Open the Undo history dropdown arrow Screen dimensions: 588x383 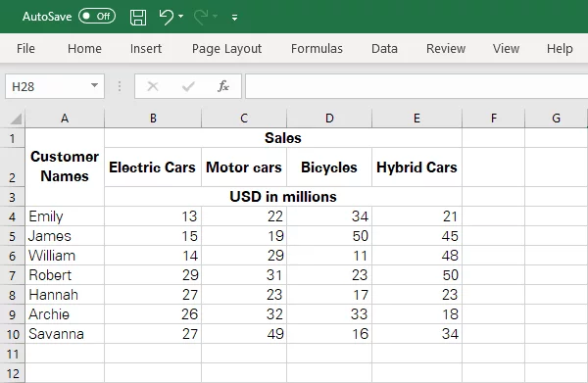[x=180, y=17]
